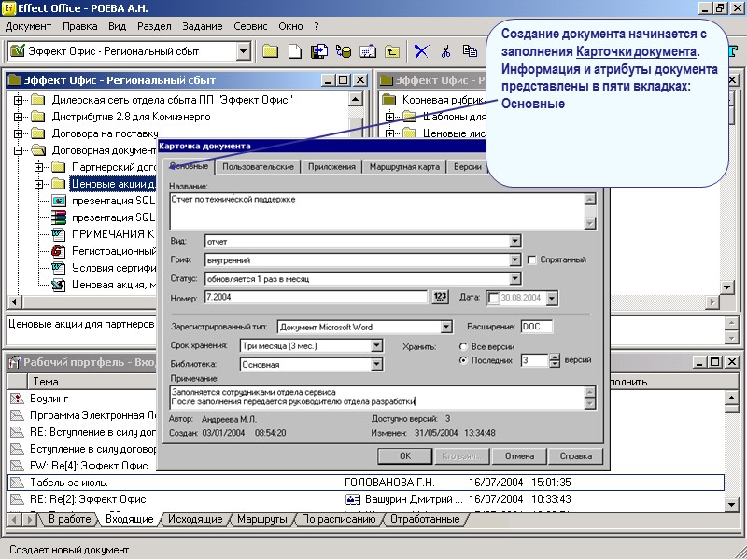Click the folder icon of Дистрибутив 2.8 для Комиэнерго
747x560 pixels.
click(x=37, y=117)
